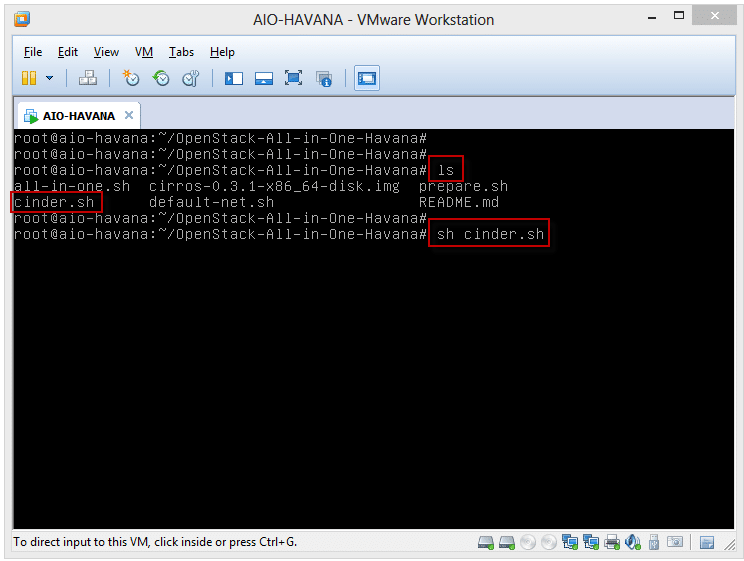Open the power options dropdown arrow
This screenshot has height=561, width=744.
click(50, 78)
